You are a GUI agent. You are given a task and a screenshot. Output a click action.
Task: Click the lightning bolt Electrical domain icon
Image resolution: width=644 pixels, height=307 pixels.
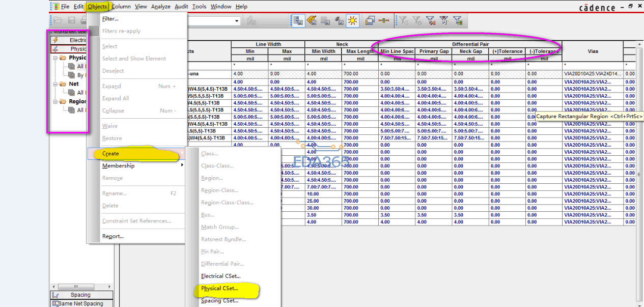[x=55, y=40]
